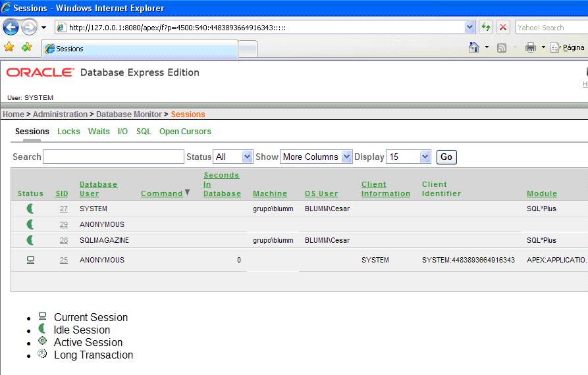The image size is (588, 375).
Task: Click Idle Session legend moon icon
Action: 42,328
